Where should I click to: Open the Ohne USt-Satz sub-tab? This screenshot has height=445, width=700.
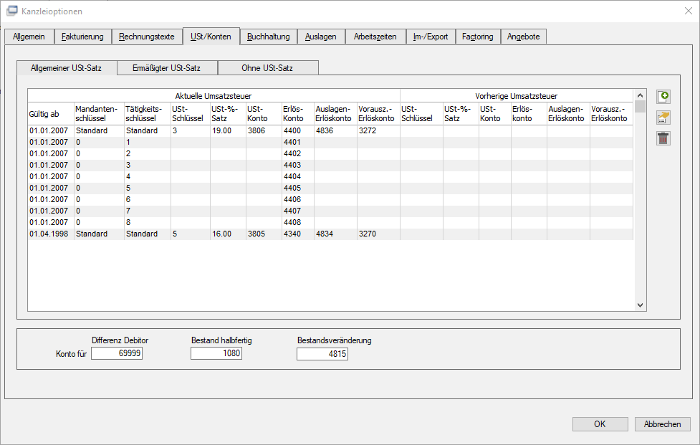tap(268, 68)
